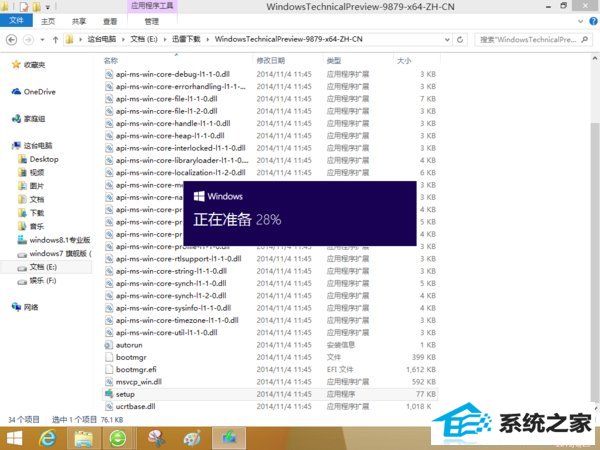The height and width of the screenshot is (450, 600).
Task: Click the setup application icon
Action: pyautogui.click(x=109, y=394)
